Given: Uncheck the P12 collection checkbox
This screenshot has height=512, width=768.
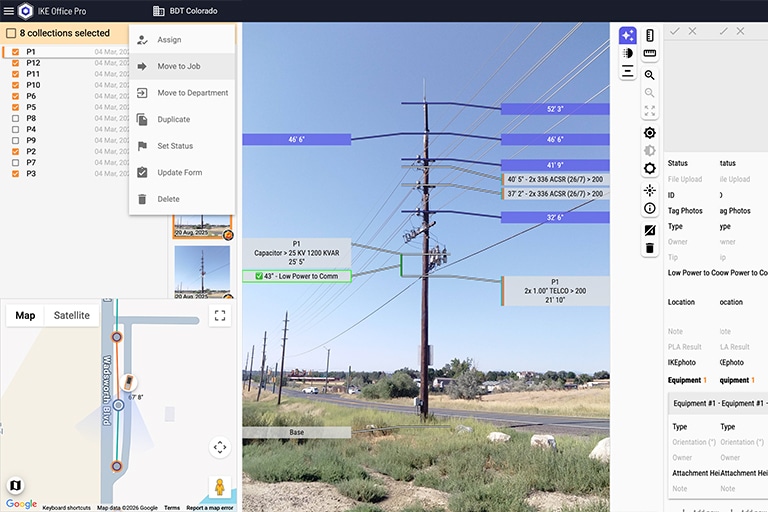Looking at the screenshot, I should pos(15,63).
